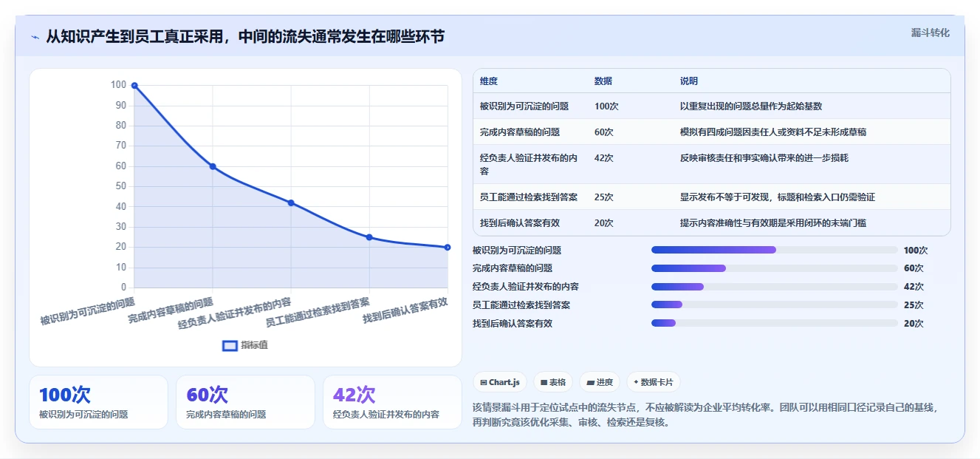The height and width of the screenshot is (459, 980).
Task: Select the 数据卡片 chip
Action: (x=654, y=382)
